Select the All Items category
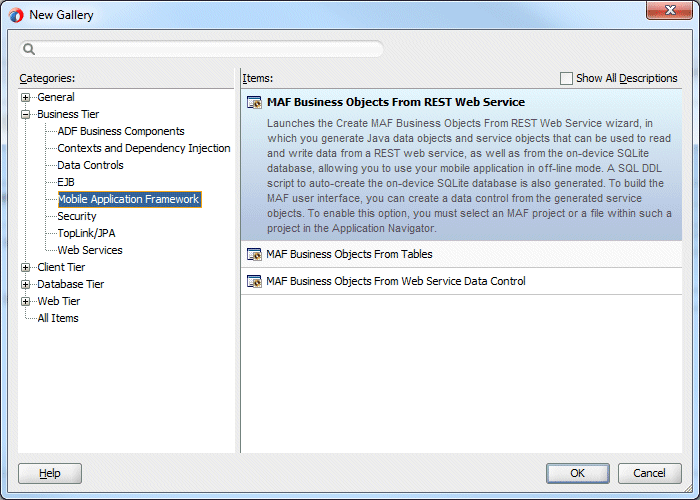 pos(58,318)
